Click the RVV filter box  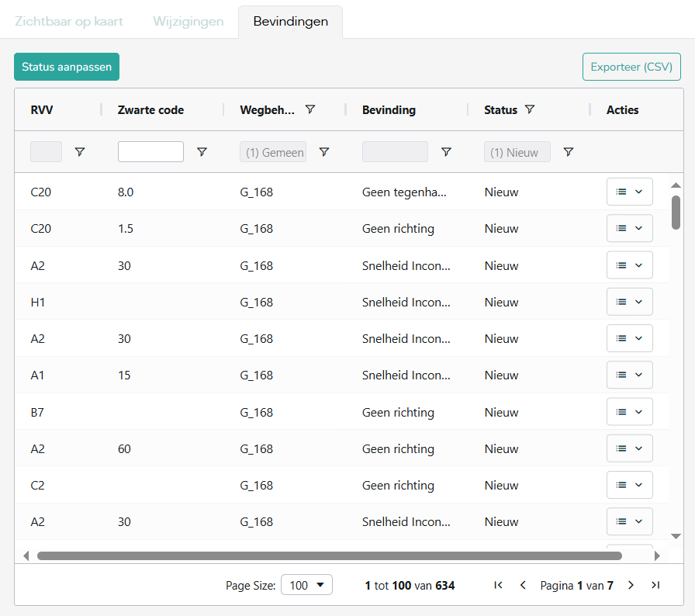[x=46, y=151]
